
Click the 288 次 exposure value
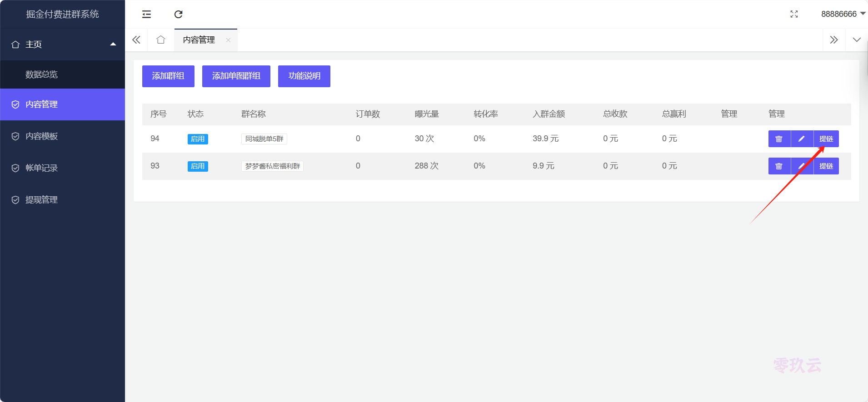[x=427, y=166]
